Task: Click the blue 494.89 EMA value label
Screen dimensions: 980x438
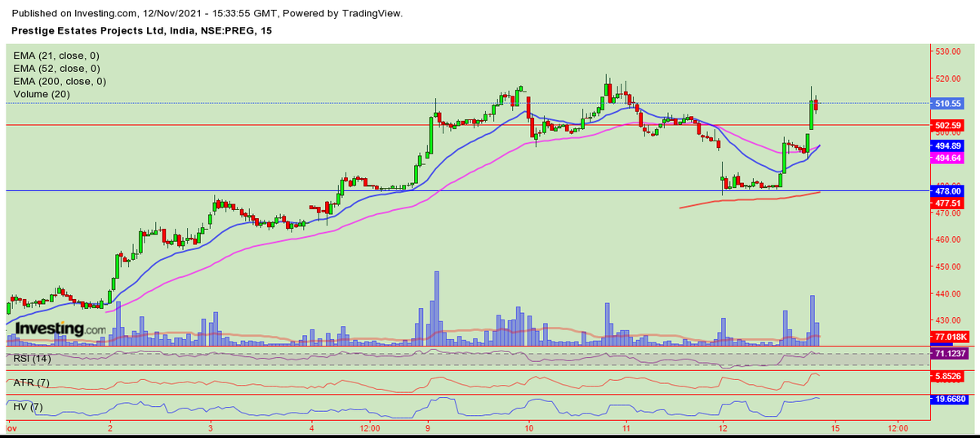Action: point(947,145)
